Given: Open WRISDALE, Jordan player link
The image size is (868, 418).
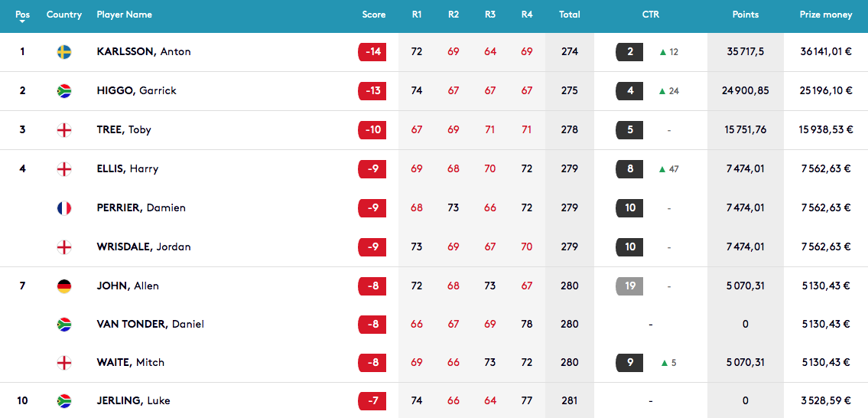Looking at the screenshot, I should point(143,247).
